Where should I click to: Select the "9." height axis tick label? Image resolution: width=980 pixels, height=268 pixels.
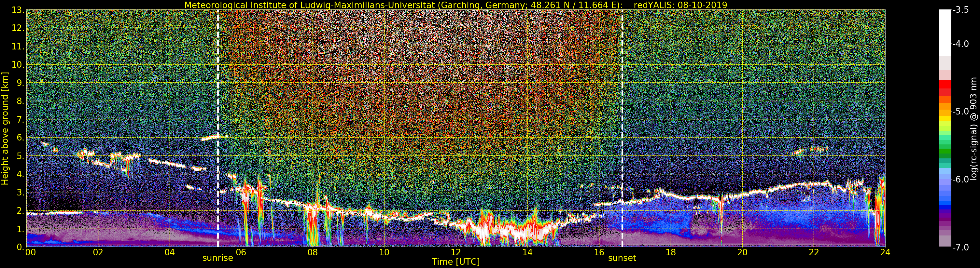point(20,83)
